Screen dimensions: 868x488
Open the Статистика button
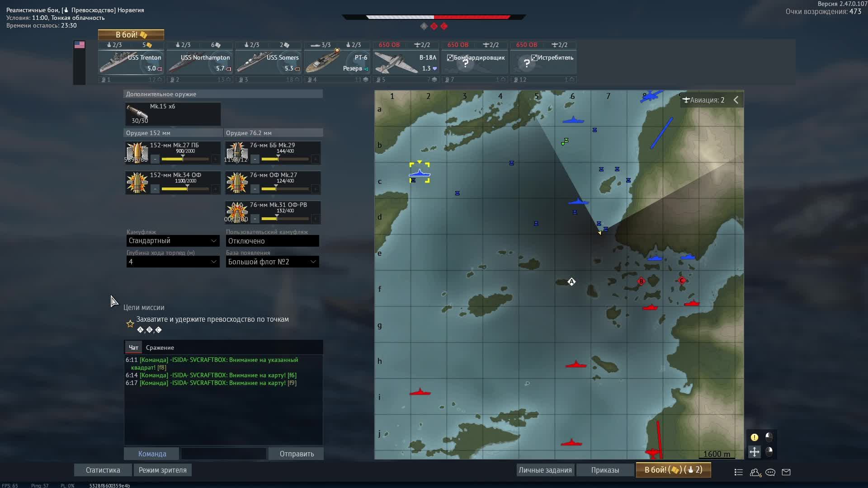[103, 470]
